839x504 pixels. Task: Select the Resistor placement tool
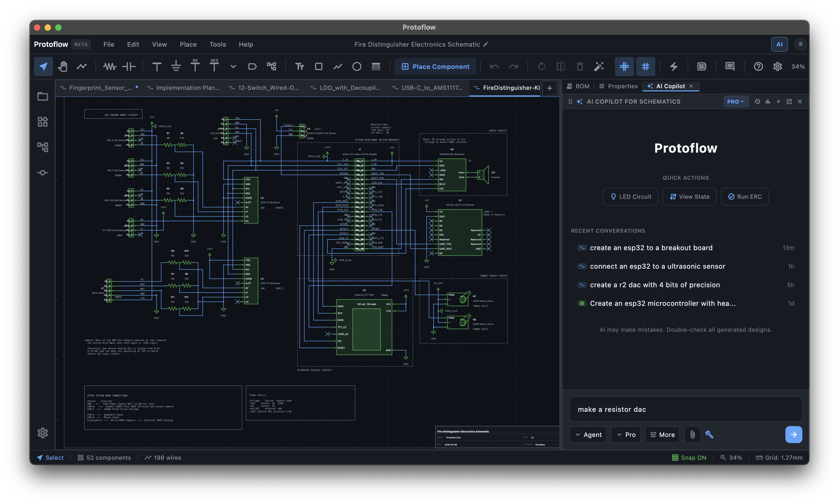point(110,66)
